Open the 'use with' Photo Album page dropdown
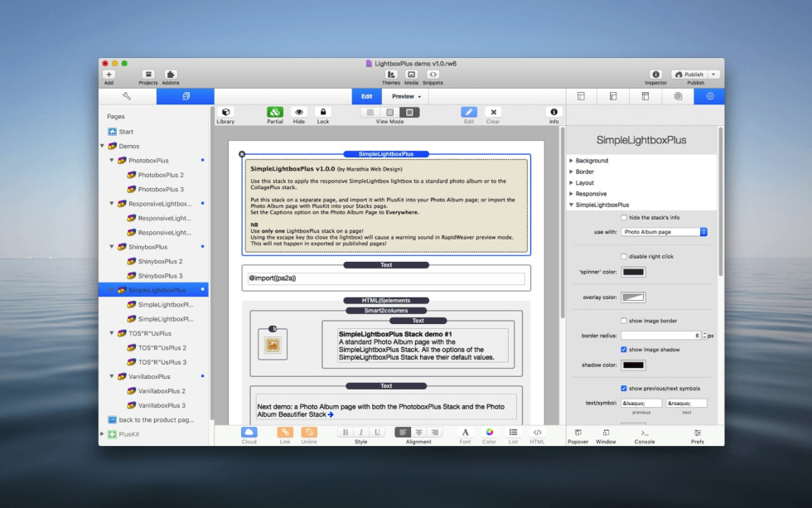Screen dimensions: 812x508 [x=664, y=232]
